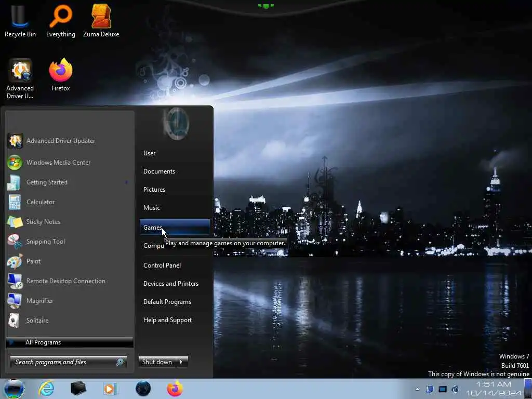Click the Calculator icon in Start menu
This screenshot has width=532, height=399.
point(15,202)
